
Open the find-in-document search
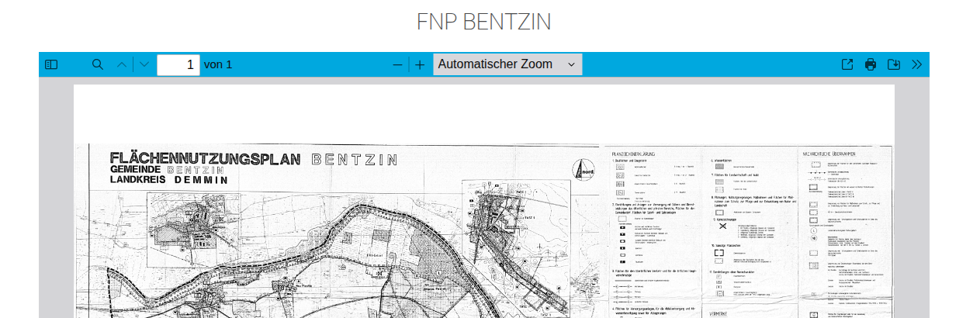[x=98, y=64]
